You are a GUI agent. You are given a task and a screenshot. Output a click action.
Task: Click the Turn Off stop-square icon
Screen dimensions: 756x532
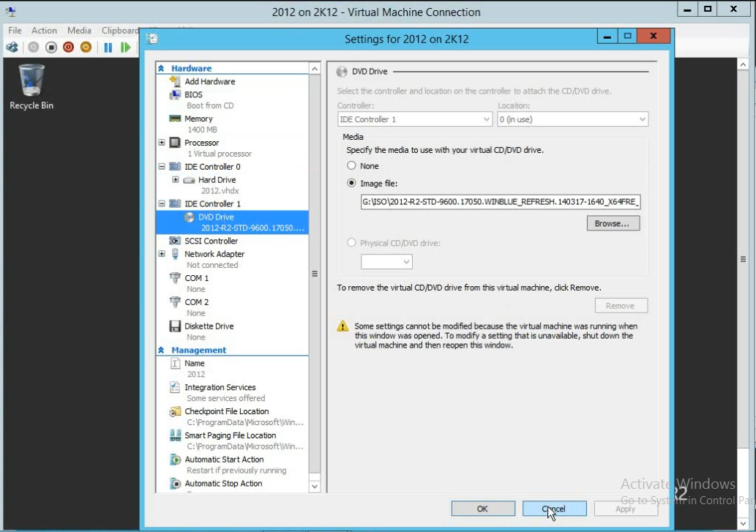(51, 48)
